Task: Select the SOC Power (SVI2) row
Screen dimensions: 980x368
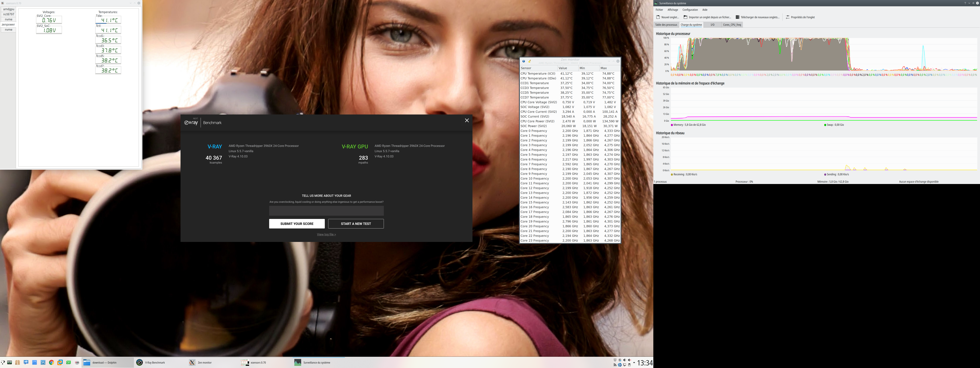Action: (570, 126)
